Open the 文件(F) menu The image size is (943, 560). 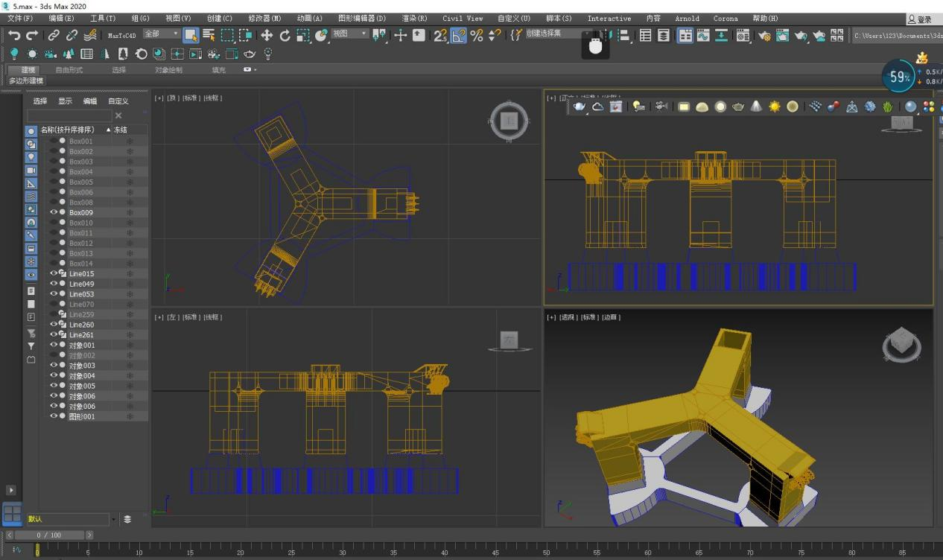[20, 18]
